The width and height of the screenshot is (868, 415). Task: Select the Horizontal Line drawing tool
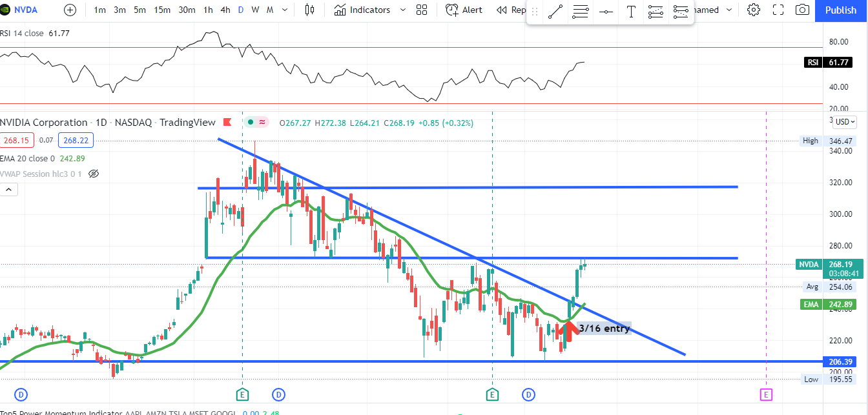581,12
